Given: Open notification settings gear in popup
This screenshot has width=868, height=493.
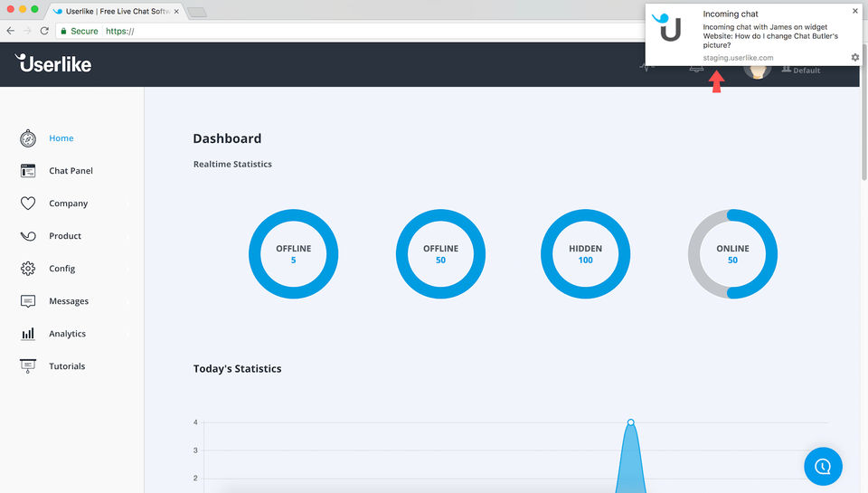Looking at the screenshot, I should pyautogui.click(x=855, y=58).
